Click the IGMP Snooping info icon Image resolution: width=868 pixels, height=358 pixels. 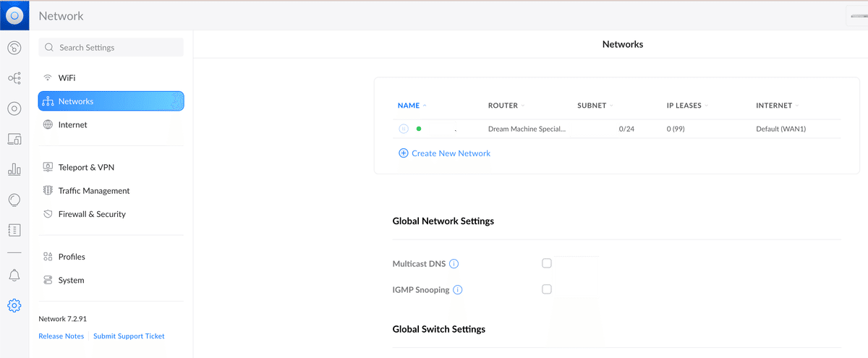pos(457,290)
